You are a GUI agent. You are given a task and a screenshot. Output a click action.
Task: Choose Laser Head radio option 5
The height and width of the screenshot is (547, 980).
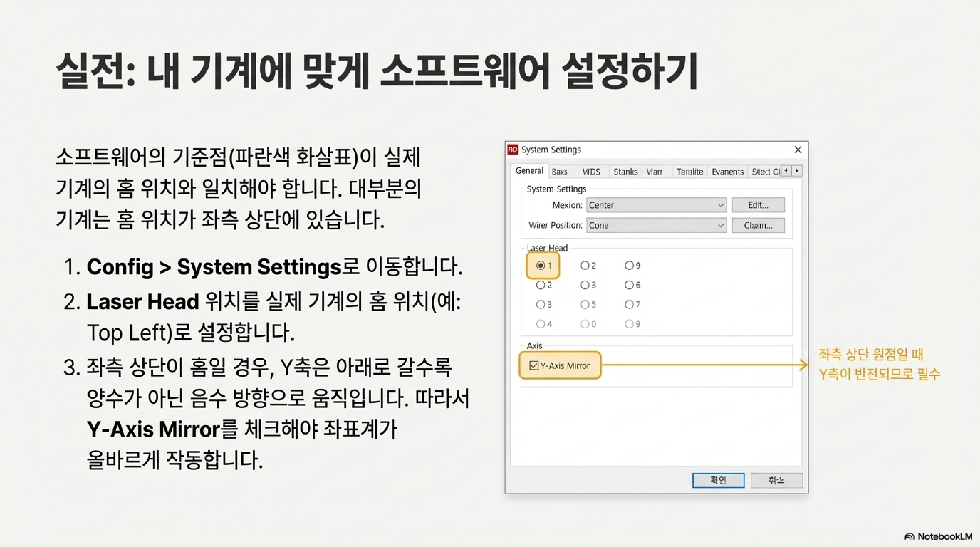585,304
